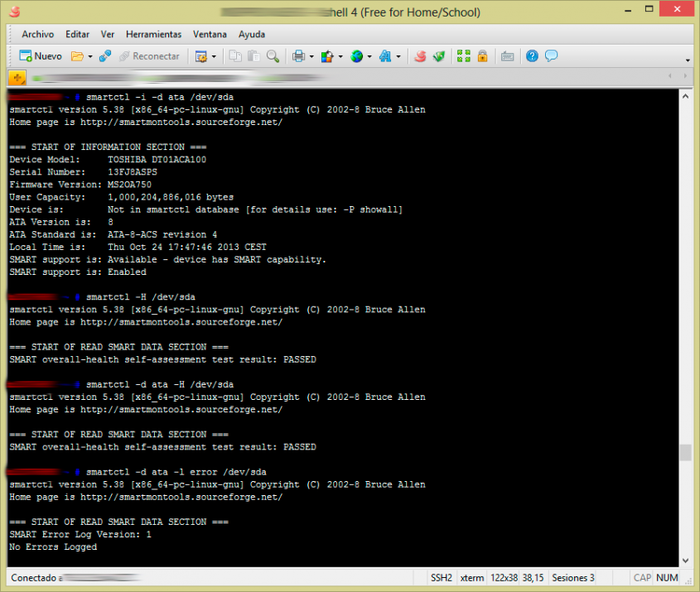Click the 38,15 cursor position indicator

tap(533, 578)
